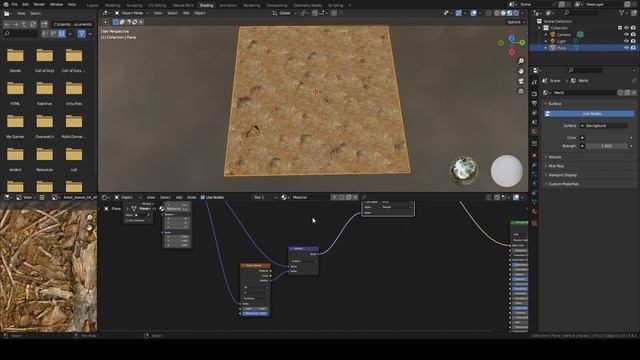Adjust the world Strength value slider

coord(607,146)
